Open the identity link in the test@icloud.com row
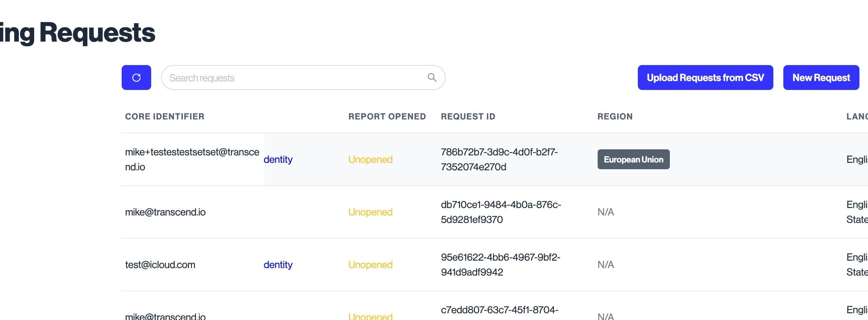 278,265
